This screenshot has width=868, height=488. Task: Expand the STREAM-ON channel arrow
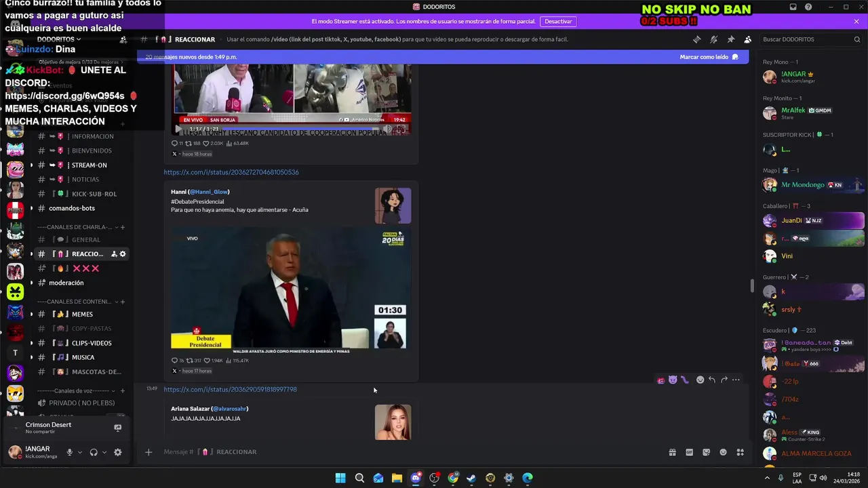(31, 165)
